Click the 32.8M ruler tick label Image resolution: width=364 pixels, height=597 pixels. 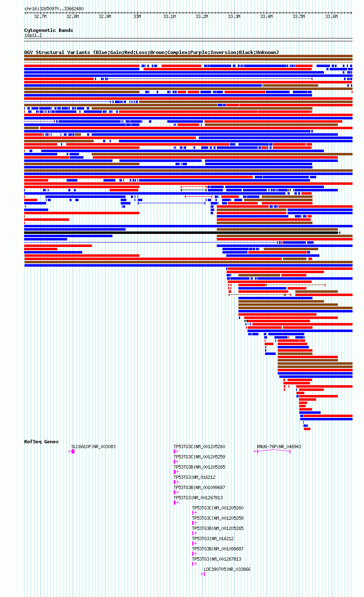click(x=72, y=16)
